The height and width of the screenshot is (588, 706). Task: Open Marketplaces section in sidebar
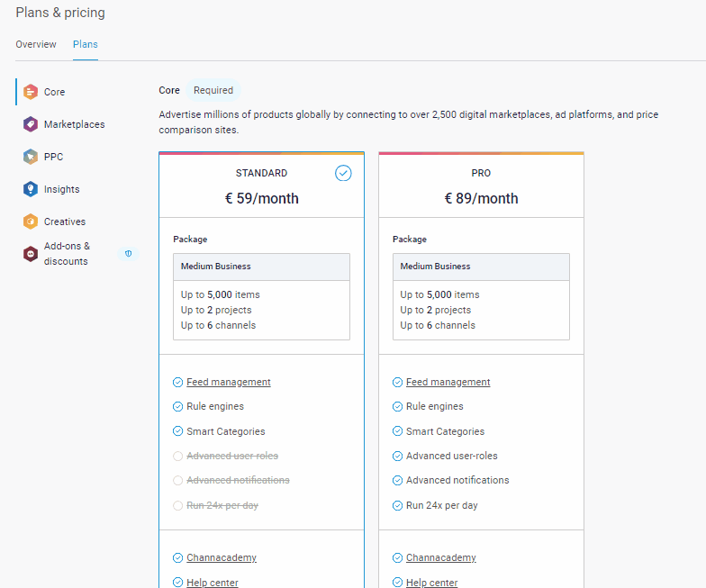74,124
